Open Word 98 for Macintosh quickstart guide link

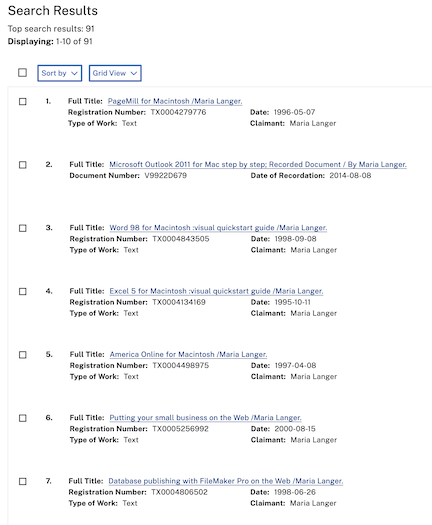coord(218,228)
